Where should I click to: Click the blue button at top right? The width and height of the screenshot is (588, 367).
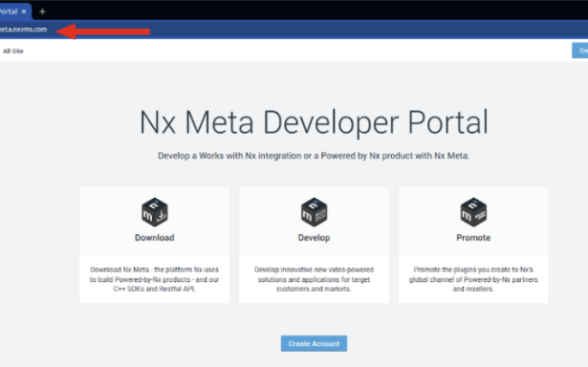(580, 51)
